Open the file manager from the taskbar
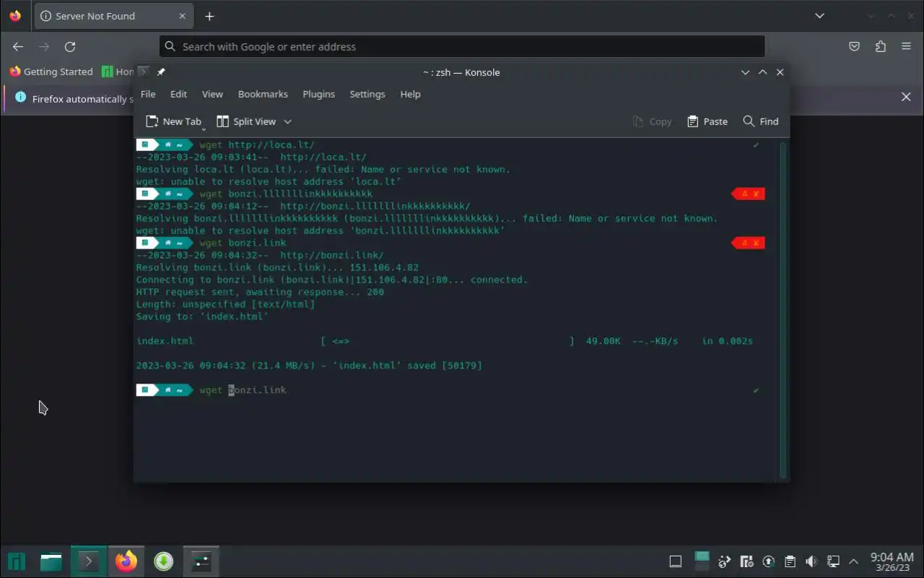Viewport: 924px width, 578px height. 51,561
